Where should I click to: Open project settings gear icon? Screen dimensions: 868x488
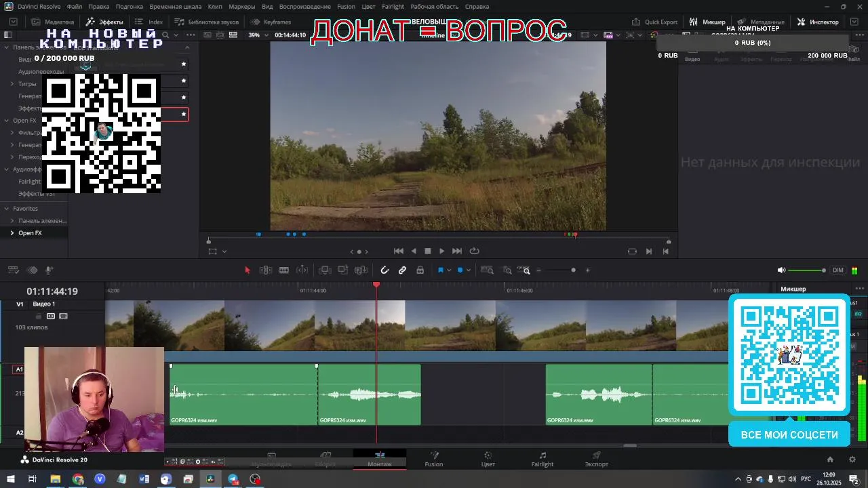coord(852,460)
